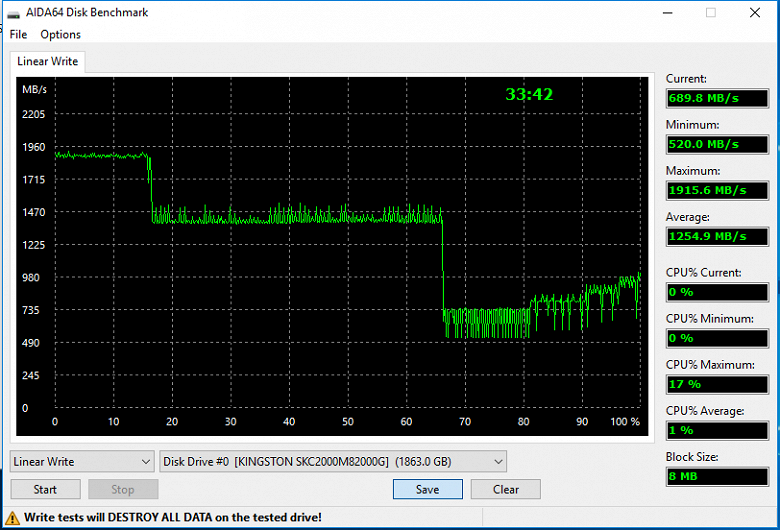780x530 pixels.
Task: Click the 1470 y-axis label
Action: [33, 212]
